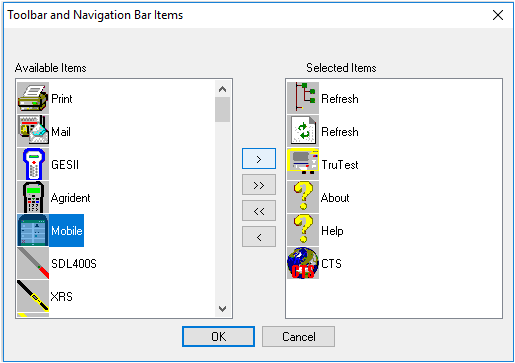Click the scroll down arrow in Available Items
The height and width of the screenshot is (363, 515).
pyautogui.click(x=222, y=309)
